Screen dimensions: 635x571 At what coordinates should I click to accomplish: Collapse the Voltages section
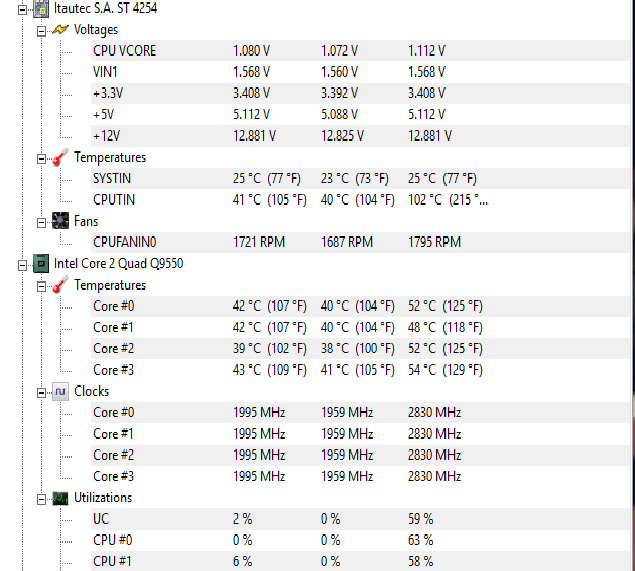(41, 31)
